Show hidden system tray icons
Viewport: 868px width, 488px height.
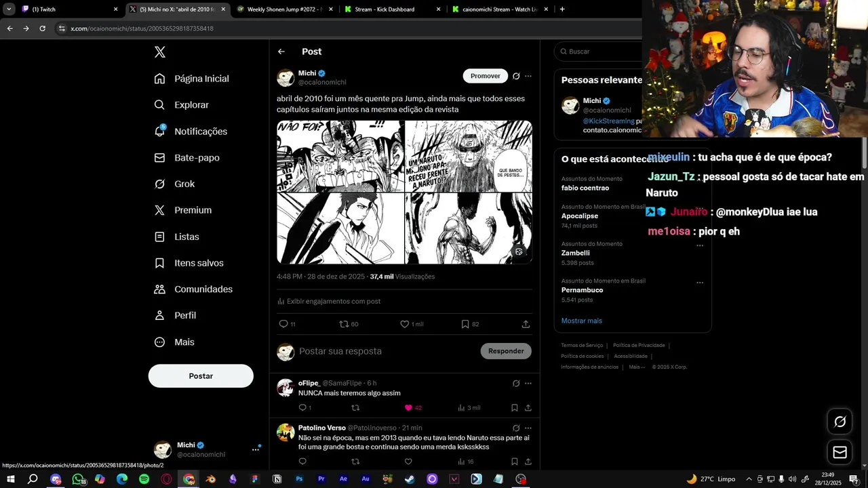(749, 479)
